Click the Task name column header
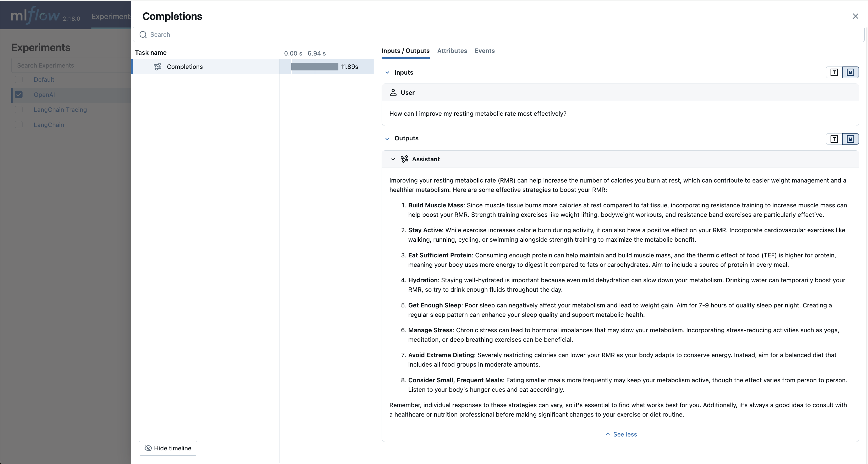 [x=151, y=53]
